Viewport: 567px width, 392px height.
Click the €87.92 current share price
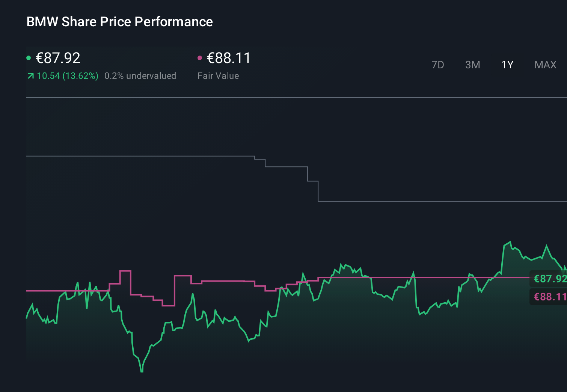[58, 58]
